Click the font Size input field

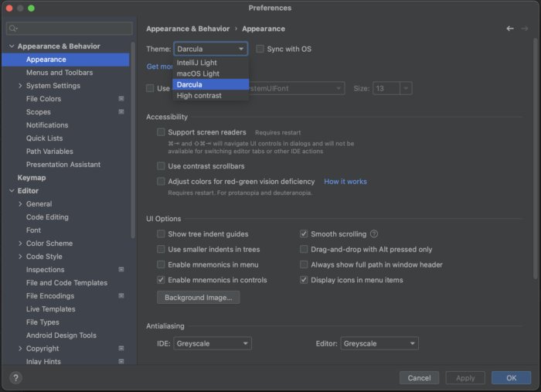point(386,88)
